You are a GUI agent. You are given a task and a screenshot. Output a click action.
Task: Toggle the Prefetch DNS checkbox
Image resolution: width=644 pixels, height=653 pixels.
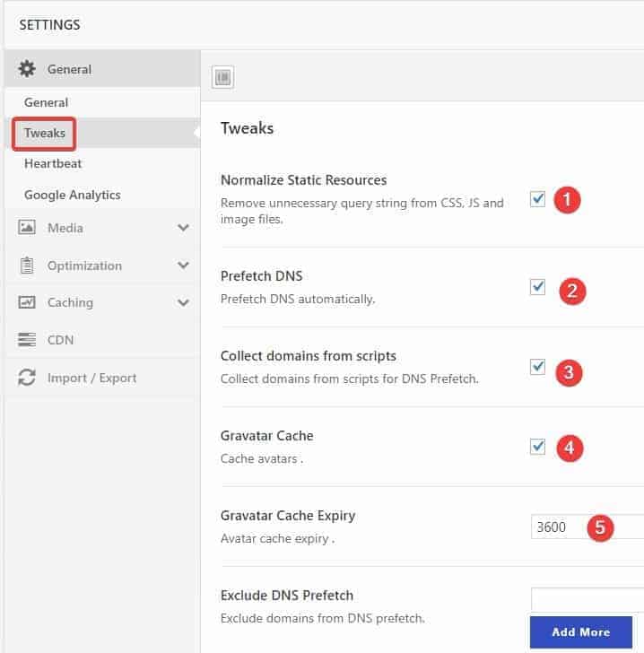point(537,286)
